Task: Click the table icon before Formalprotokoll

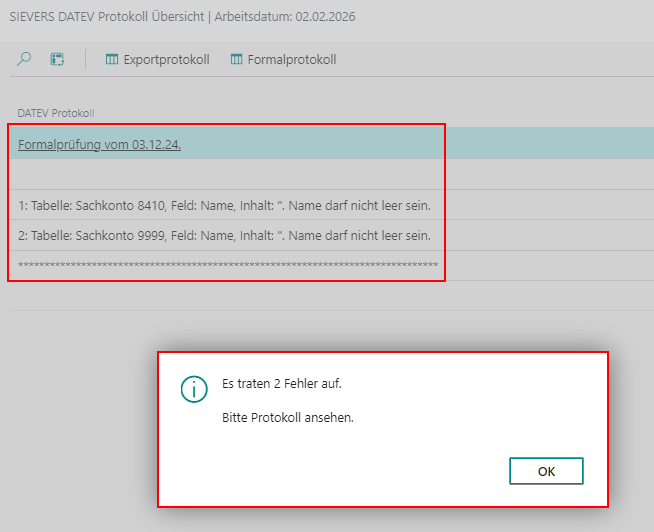Action: (237, 59)
